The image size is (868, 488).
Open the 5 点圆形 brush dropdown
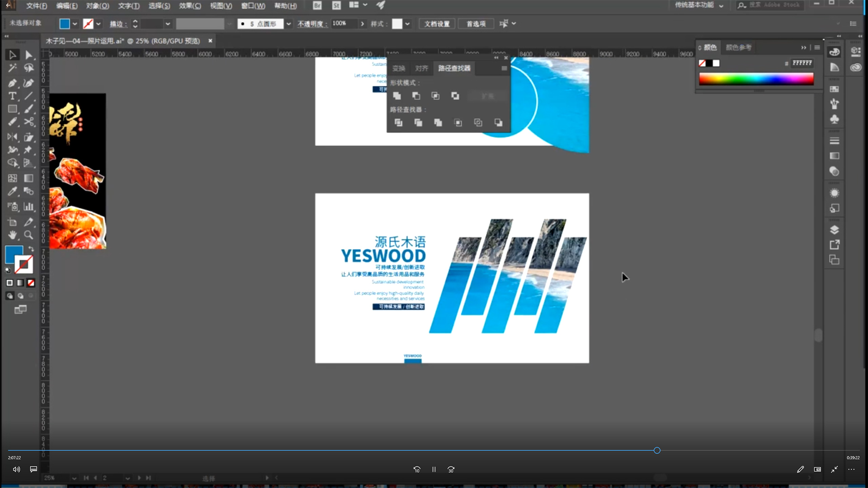click(x=288, y=24)
